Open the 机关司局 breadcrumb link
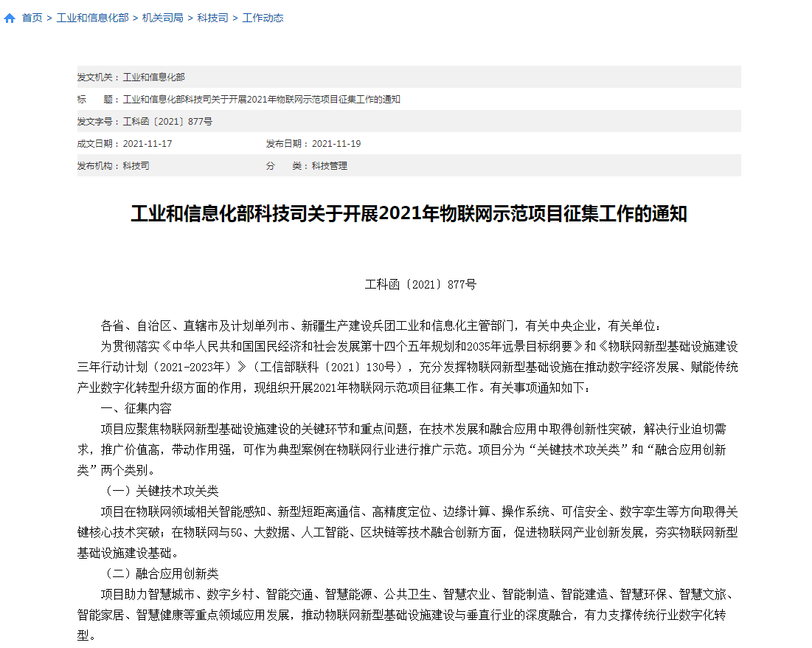Viewport: 812px width, 648px height. coord(162,18)
